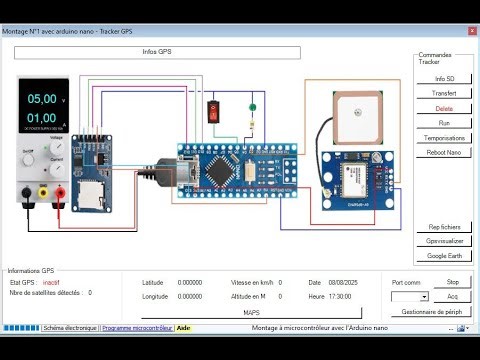Turn the Voltage knob on power supply
The height and width of the screenshot is (360, 480).
(57, 147)
